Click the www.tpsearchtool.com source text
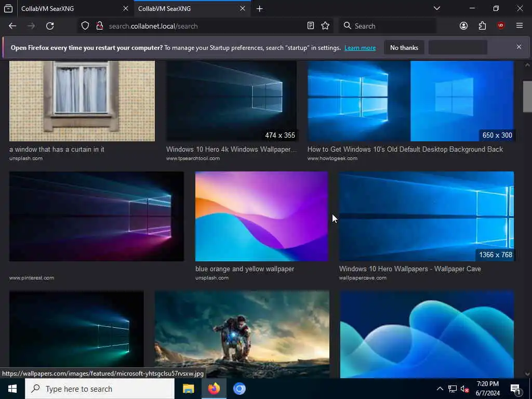 (x=193, y=158)
